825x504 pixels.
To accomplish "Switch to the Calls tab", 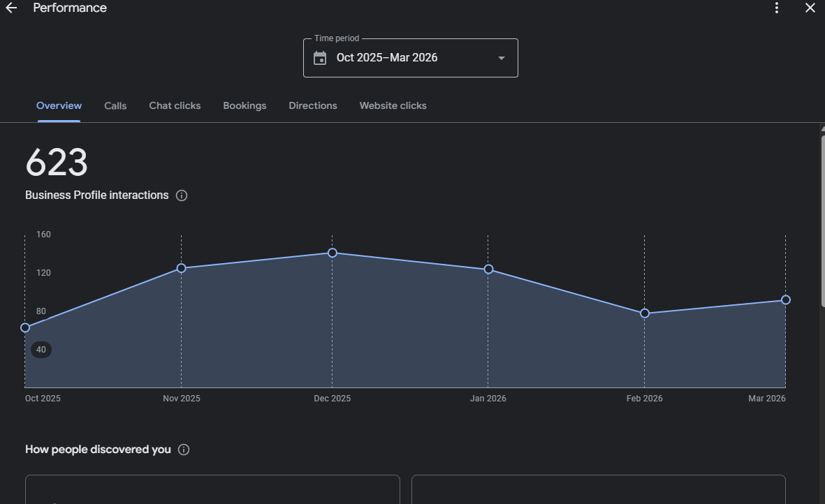I will pos(115,106).
